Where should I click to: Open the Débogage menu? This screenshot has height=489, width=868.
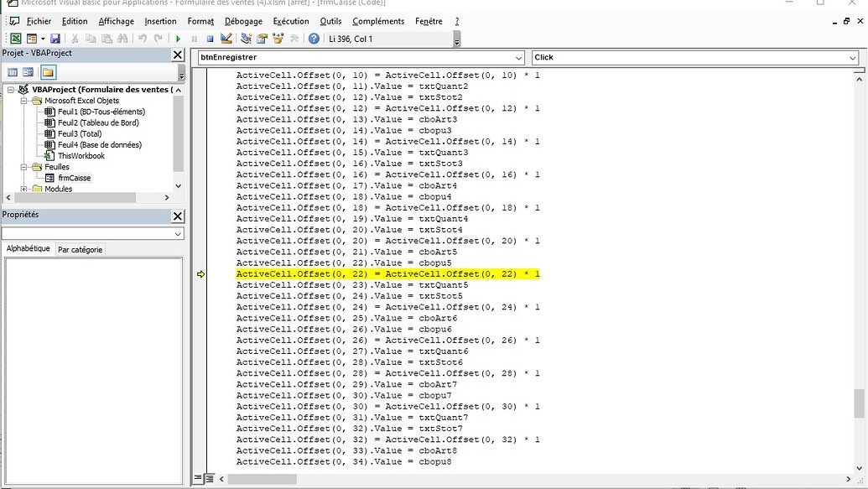[x=243, y=21]
